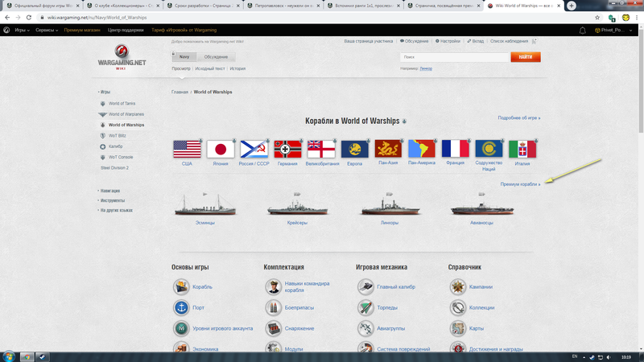Open the Germany flag nation page
The image size is (644, 362).
pos(287,149)
